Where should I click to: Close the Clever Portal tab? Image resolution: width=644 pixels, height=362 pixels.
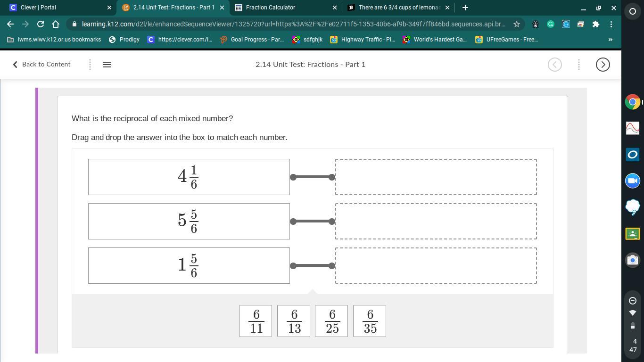[109, 8]
